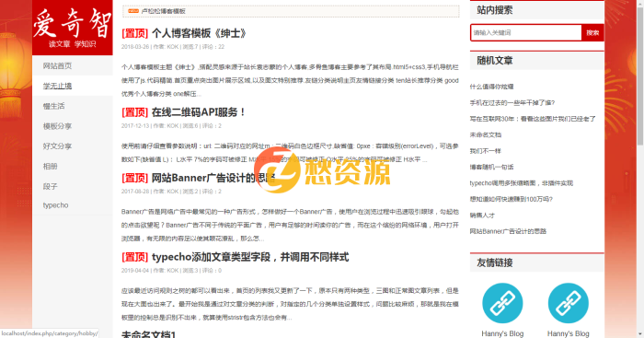Open typecho调用多张缩略图 random article
Screen dimensions: 644x338
pos(522,183)
